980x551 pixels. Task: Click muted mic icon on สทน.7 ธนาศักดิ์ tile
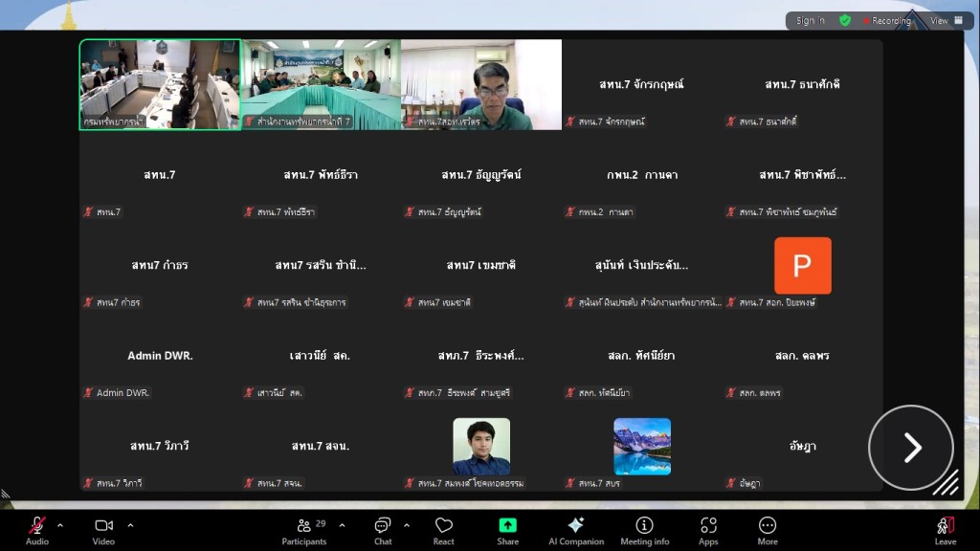(x=730, y=121)
